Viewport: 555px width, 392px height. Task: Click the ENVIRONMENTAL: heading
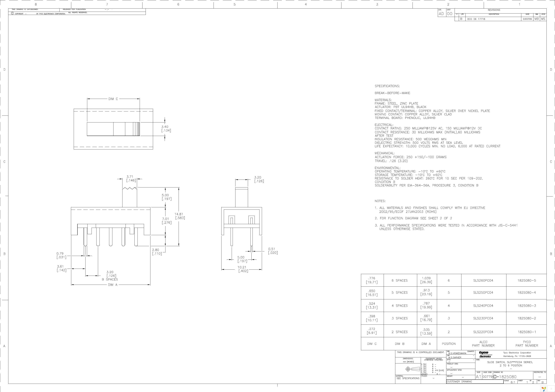point(387,168)
